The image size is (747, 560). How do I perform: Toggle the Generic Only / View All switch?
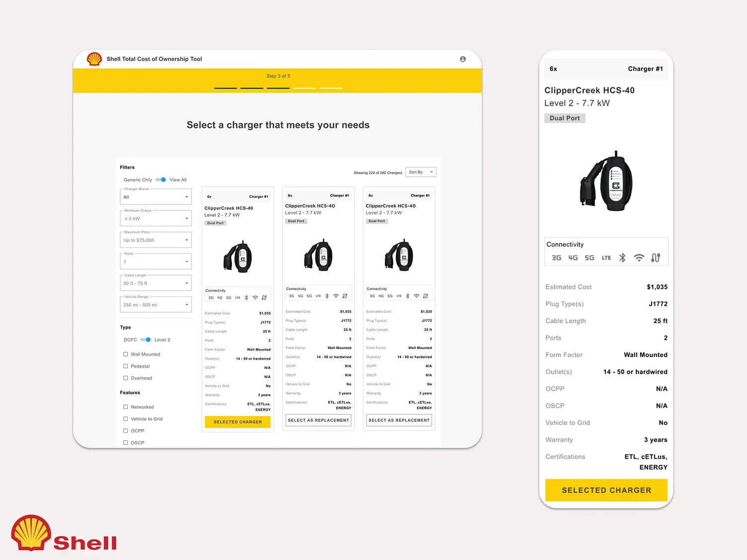coord(161,180)
